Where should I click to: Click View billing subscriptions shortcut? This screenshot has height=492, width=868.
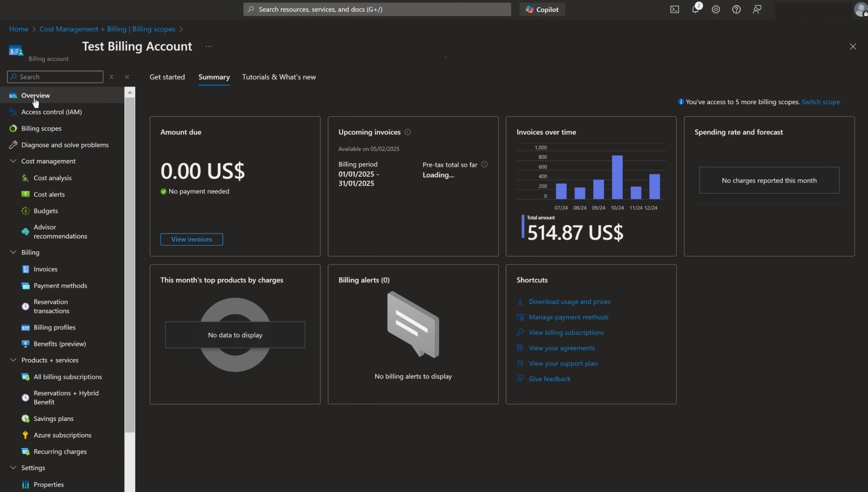point(566,333)
